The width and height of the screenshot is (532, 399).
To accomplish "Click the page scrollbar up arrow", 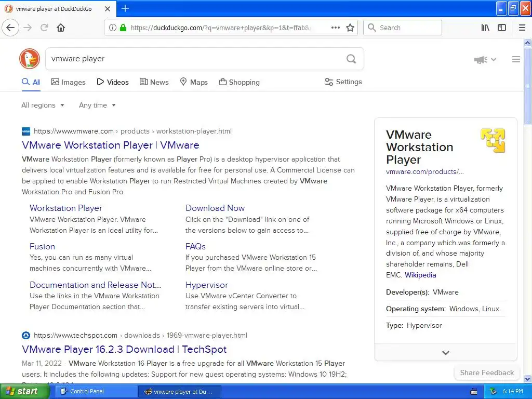I will (x=528, y=43).
